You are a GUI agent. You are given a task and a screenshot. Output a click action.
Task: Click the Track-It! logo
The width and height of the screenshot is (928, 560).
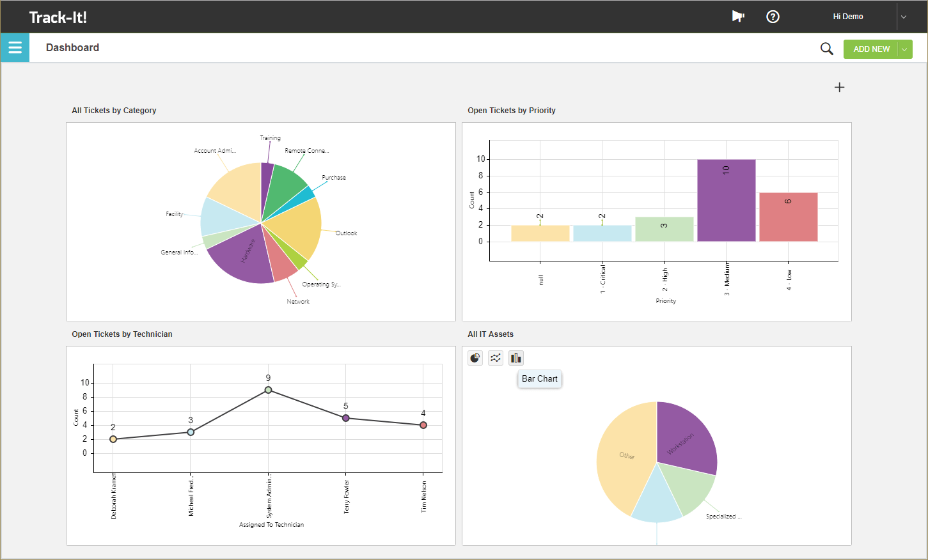58,17
